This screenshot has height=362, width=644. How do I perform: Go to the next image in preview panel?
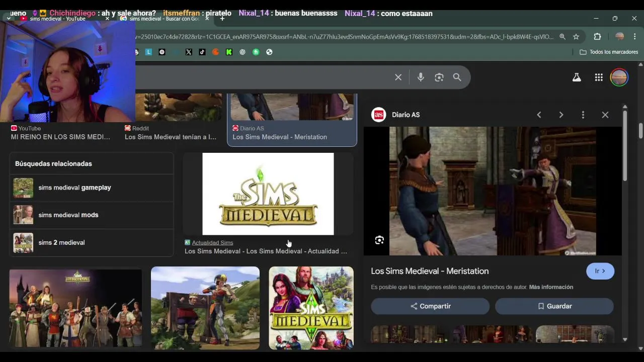click(x=561, y=115)
